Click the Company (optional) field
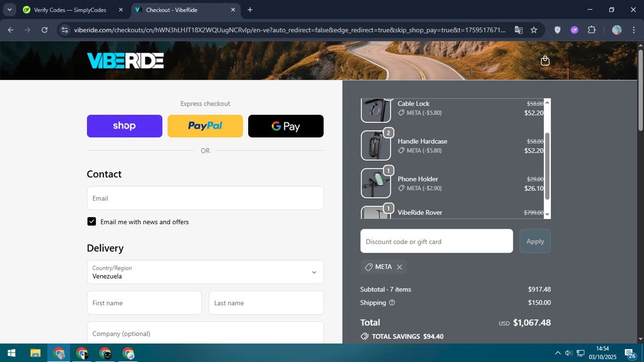The height and width of the screenshot is (362, 644). [205, 333]
